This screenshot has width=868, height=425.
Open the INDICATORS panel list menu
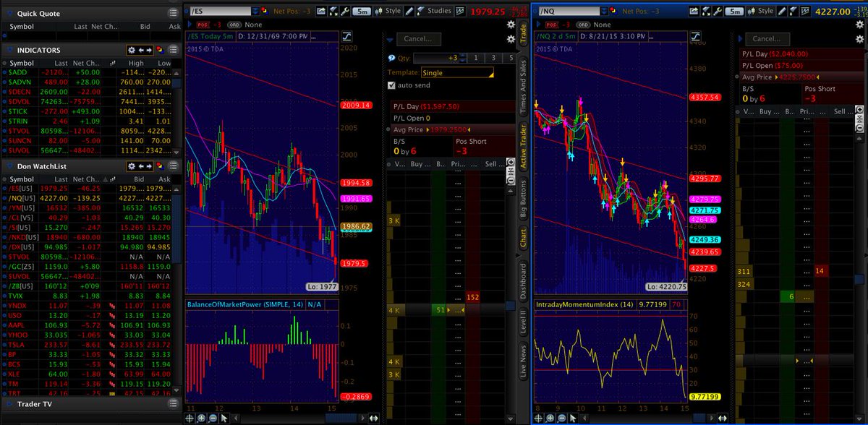pos(173,51)
